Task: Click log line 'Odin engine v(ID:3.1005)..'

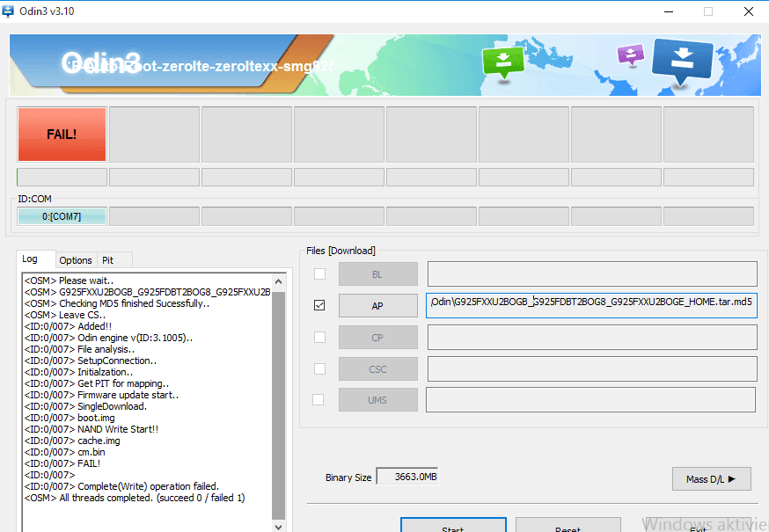Action: pos(108,338)
